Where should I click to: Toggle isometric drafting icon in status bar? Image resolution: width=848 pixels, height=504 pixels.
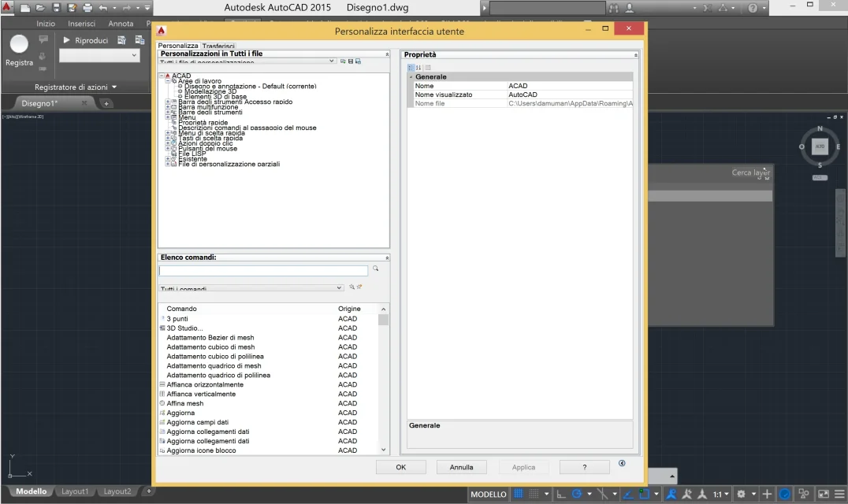[x=602, y=494]
